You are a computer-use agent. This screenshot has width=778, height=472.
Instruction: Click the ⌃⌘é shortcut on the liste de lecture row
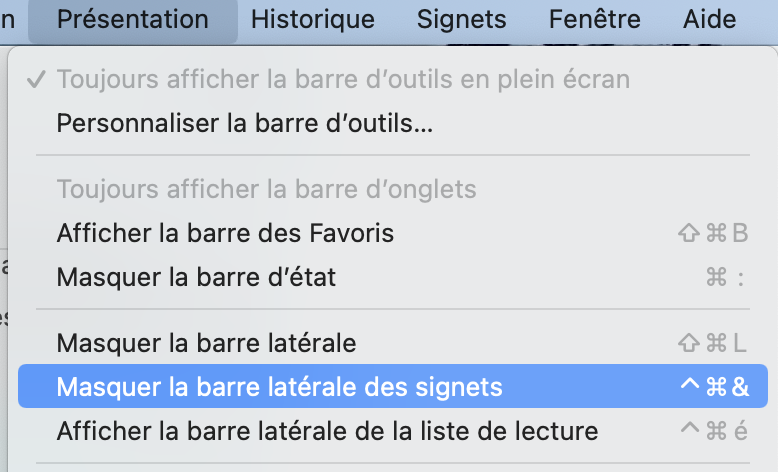click(x=713, y=432)
